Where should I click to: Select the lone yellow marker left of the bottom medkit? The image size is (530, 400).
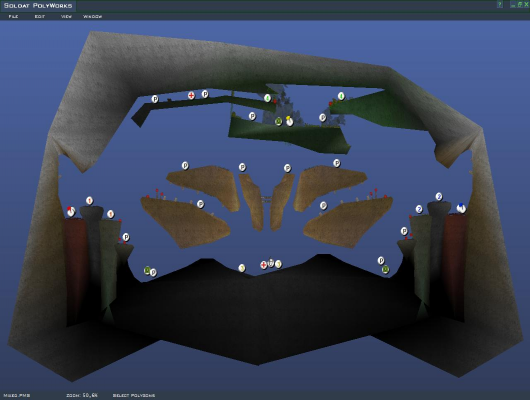[242, 268]
